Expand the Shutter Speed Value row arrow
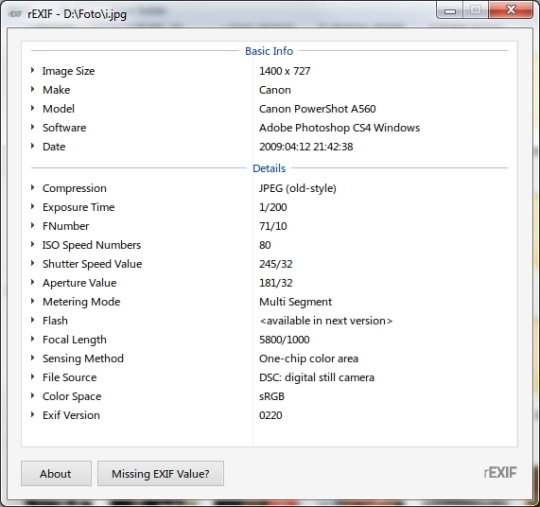The width and height of the screenshot is (540, 507). pos(32,263)
